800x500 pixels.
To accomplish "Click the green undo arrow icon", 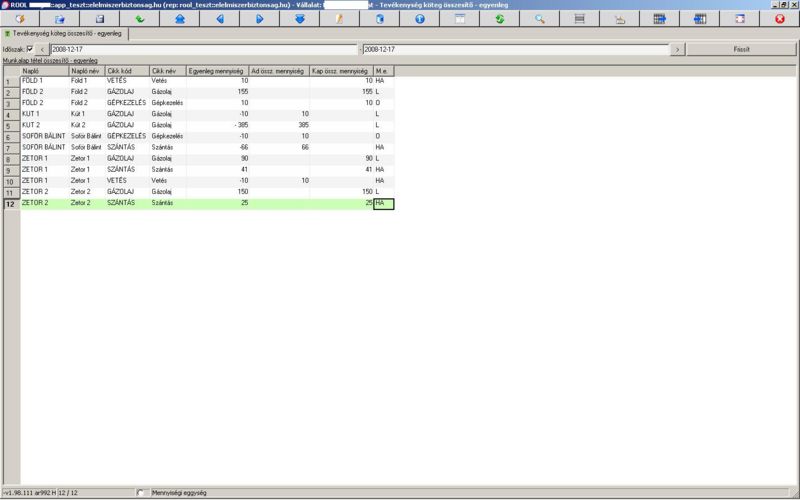I will [139, 19].
